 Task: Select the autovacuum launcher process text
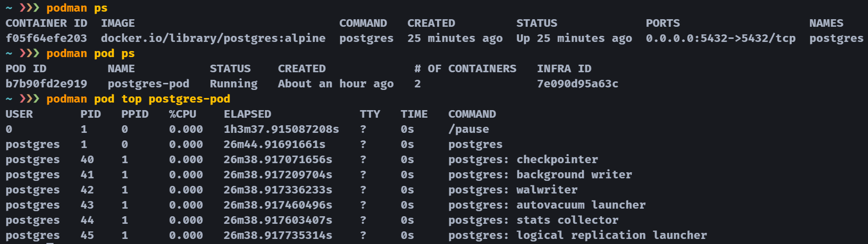tap(581, 205)
